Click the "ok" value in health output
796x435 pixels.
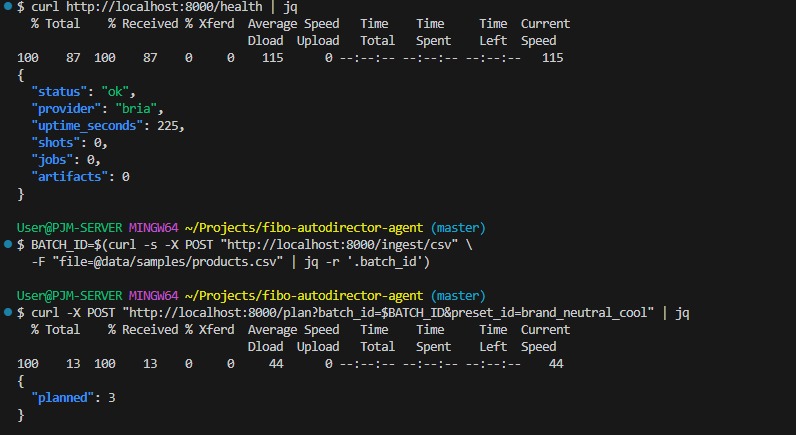[x=115, y=92]
